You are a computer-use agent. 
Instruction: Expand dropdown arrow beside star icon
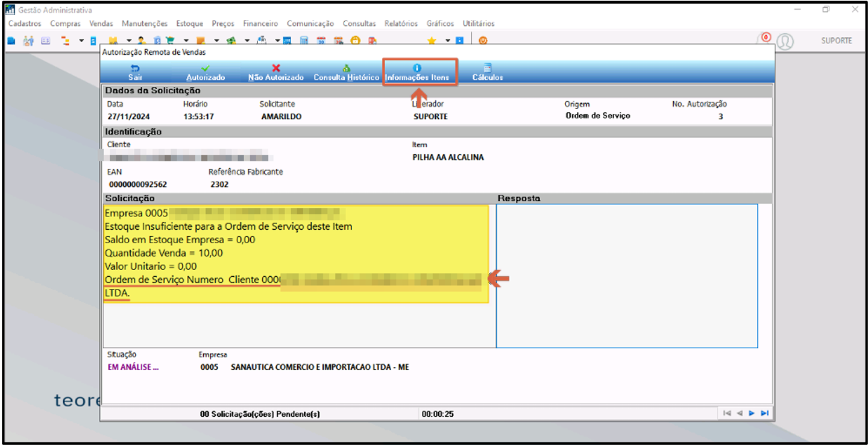pyautogui.click(x=448, y=41)
